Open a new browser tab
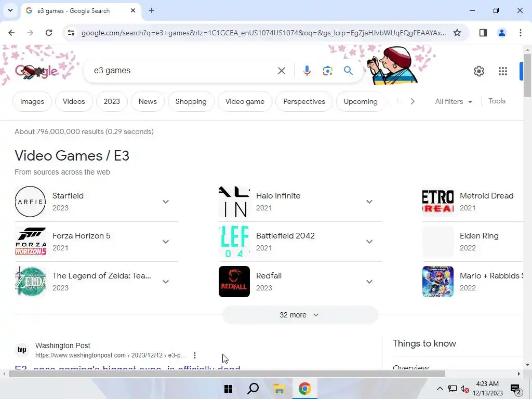The width and height of the screenshot is (532, 399). 152,10
